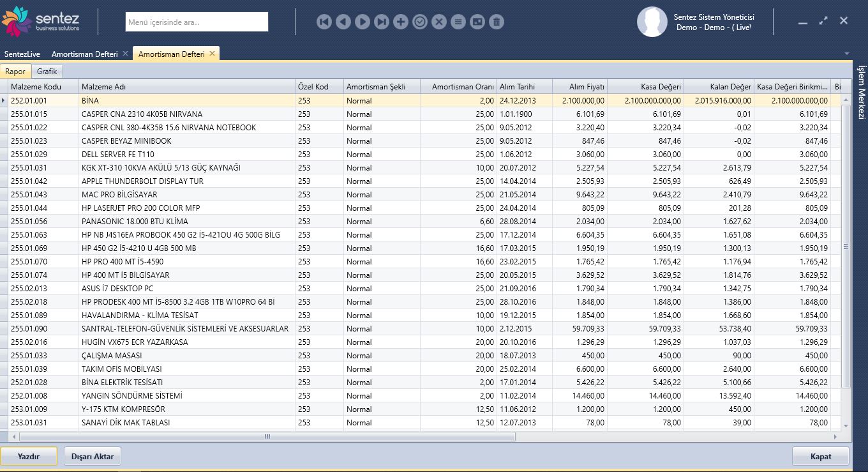This screenshot has height=472, width=868.
Task: Click the Sentez logo
Action: pyautogui.click(x=41, y=21)
